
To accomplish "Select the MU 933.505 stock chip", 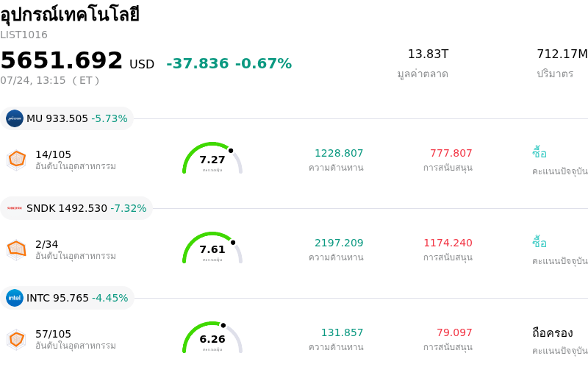I will pos(67,118).
